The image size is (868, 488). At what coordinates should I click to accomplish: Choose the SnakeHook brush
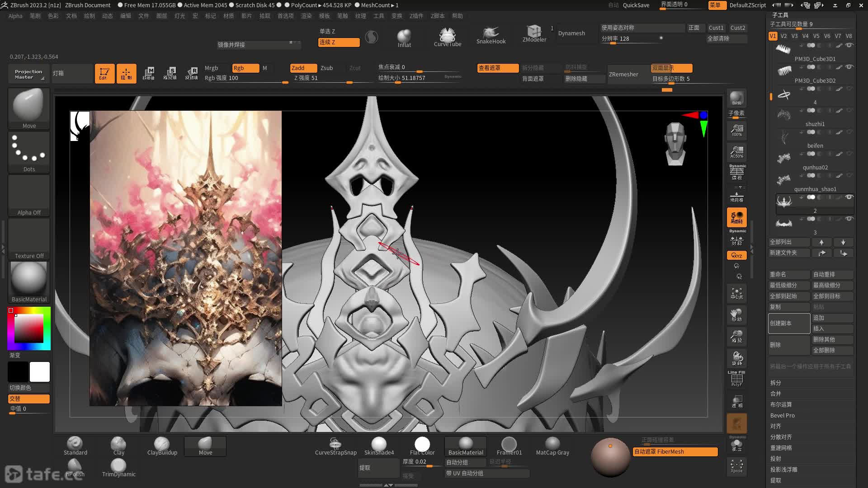[x=491, y=35]
